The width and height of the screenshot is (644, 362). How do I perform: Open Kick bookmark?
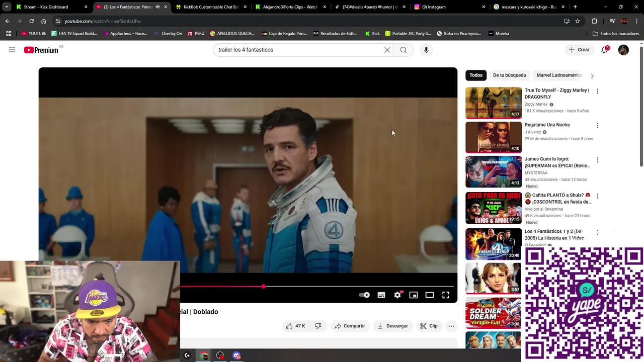372,34
